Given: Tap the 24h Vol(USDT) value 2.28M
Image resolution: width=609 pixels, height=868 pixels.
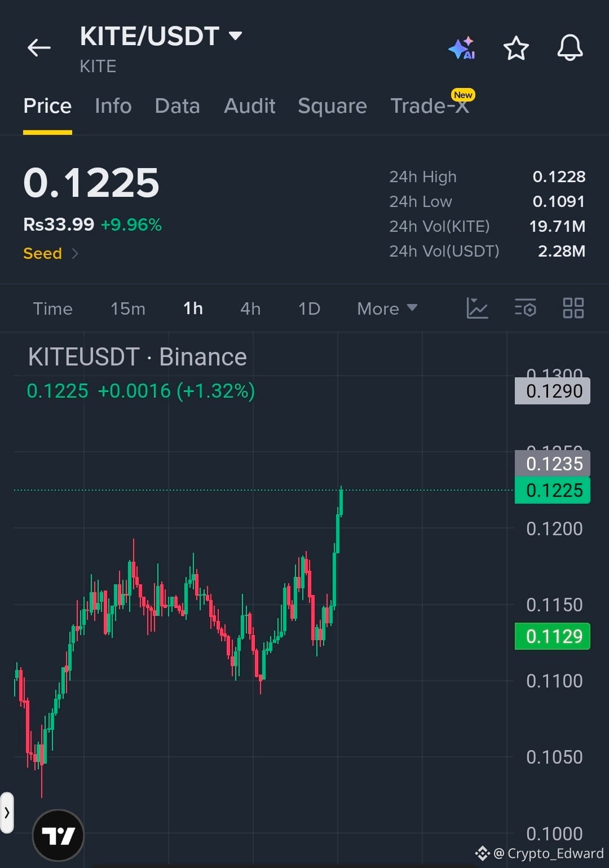Looking at the screenshot, I should coord(562,251).
